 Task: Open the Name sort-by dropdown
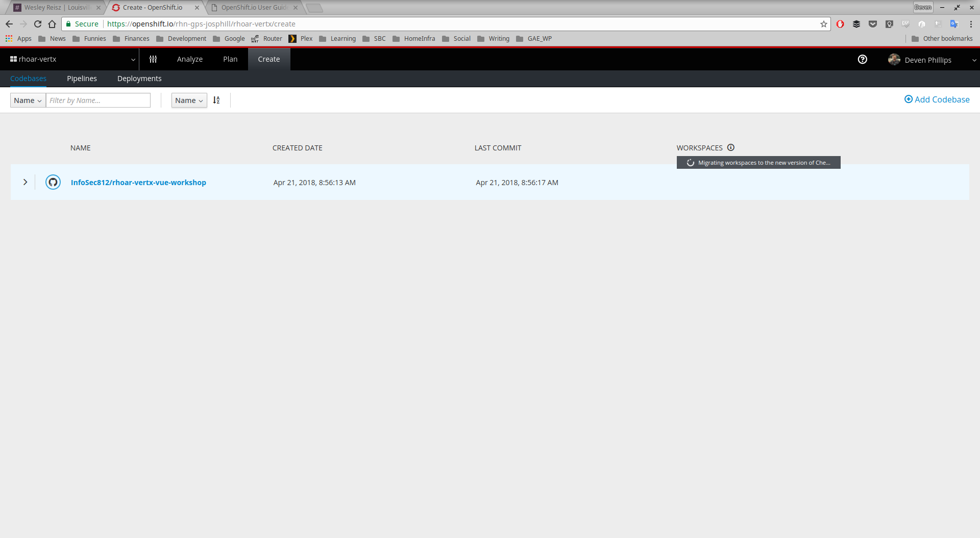(189, 100)
